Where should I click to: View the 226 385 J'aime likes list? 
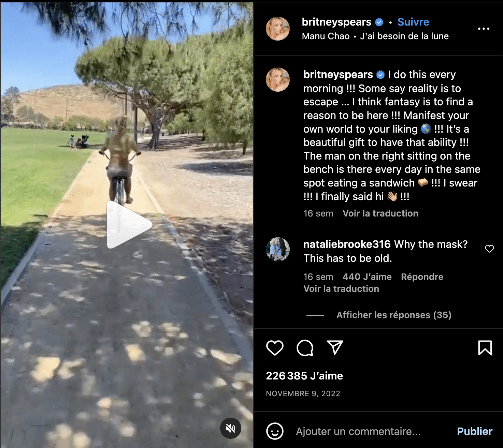(x=304, y=376)
